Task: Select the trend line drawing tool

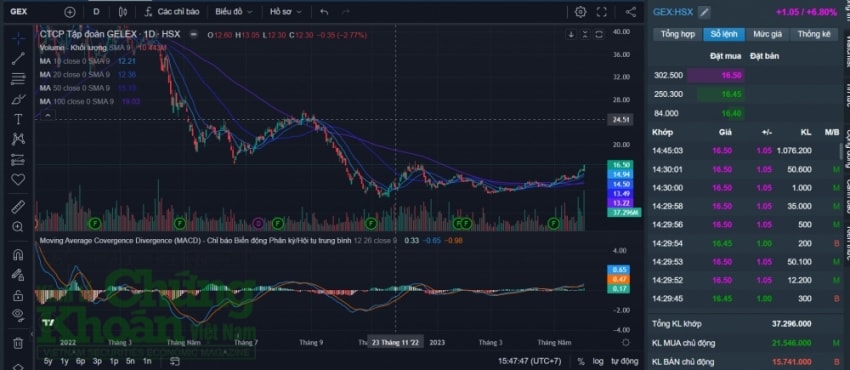Action: point(18,59)
